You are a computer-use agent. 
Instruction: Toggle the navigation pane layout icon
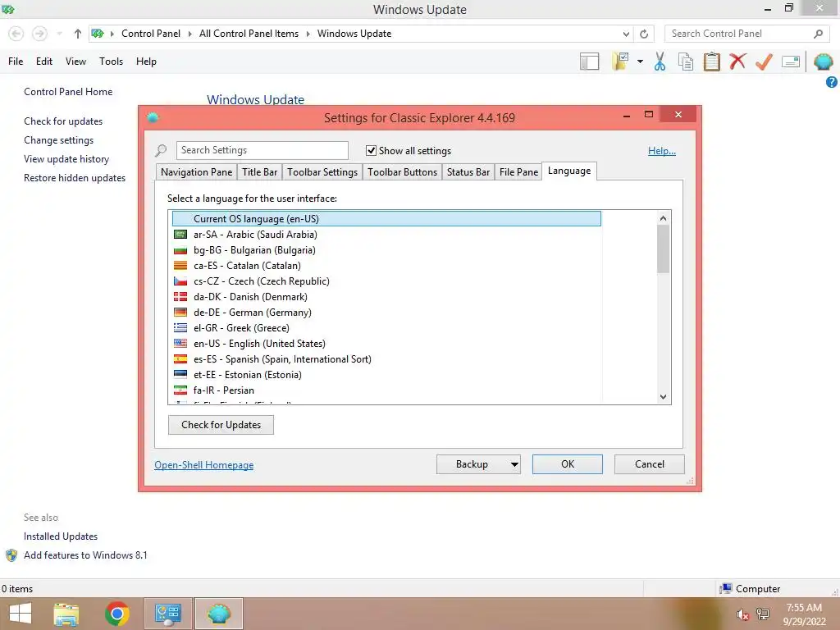point(589,62)
